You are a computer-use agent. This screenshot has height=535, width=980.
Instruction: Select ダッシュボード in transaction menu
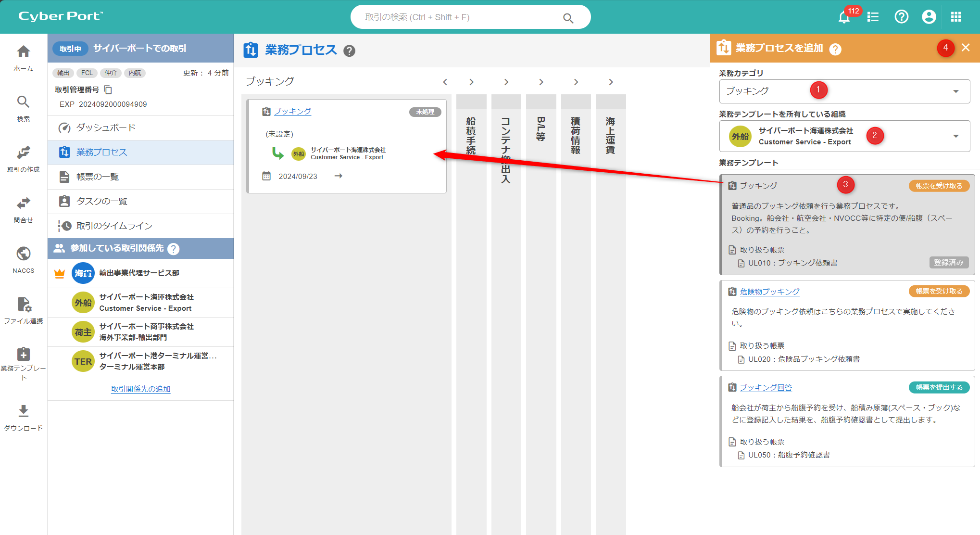[x=106, y=127]
